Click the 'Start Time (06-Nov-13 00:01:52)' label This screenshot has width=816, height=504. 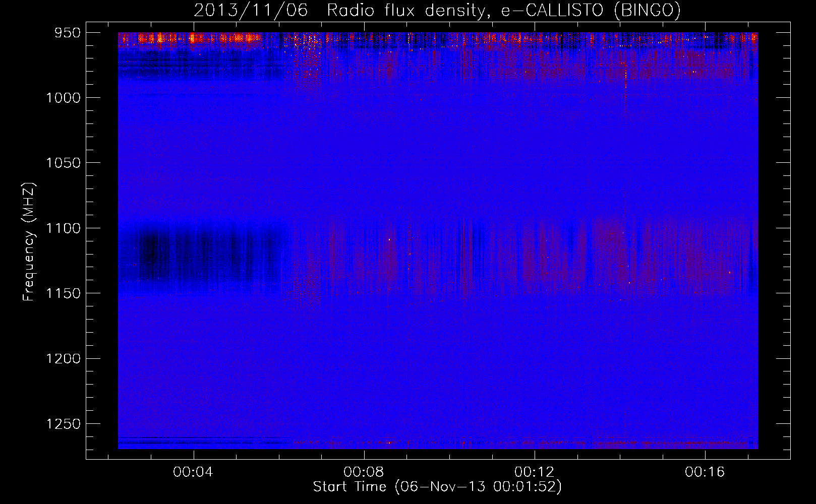(437, 486)
